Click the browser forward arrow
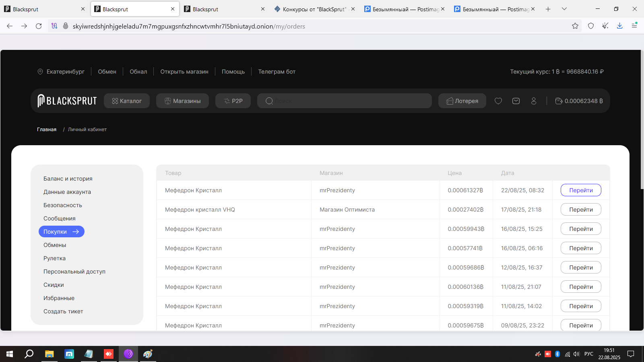 (24, 26)
